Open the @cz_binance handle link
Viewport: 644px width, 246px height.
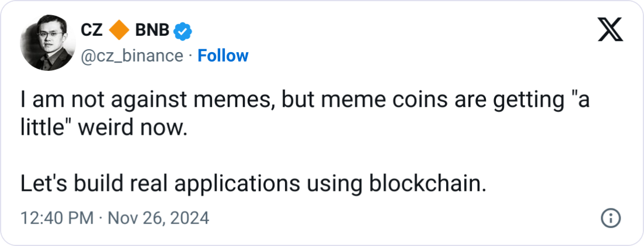[x=131, y=56]
